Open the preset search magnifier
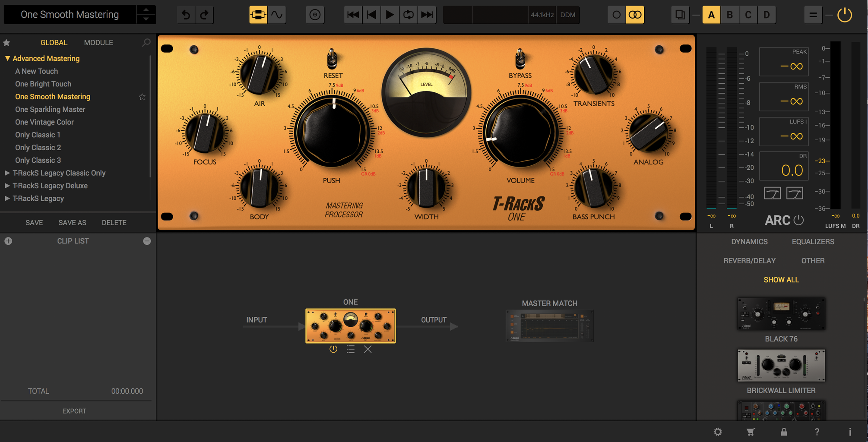The height and width of the screenshot is (442, 868). 146,43
